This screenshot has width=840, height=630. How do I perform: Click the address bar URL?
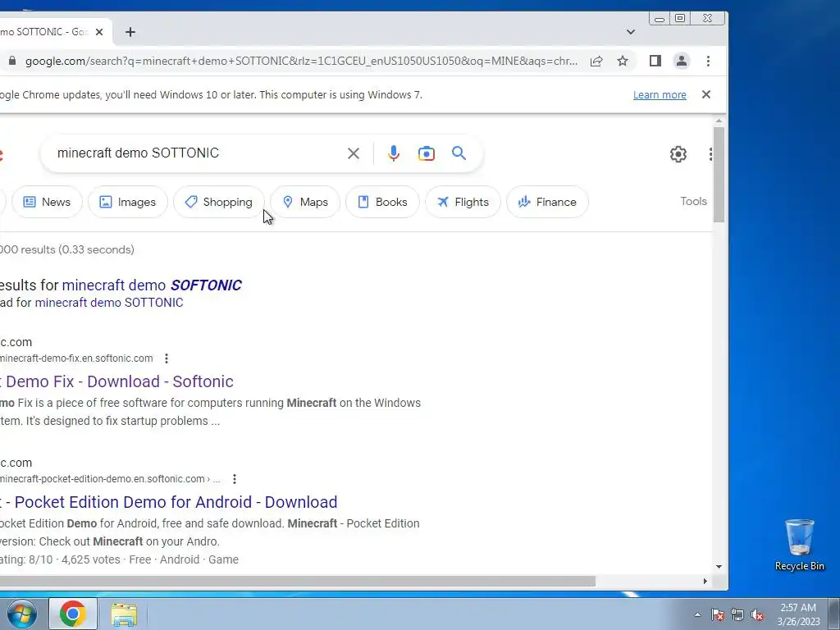click(x=301, y=61)
